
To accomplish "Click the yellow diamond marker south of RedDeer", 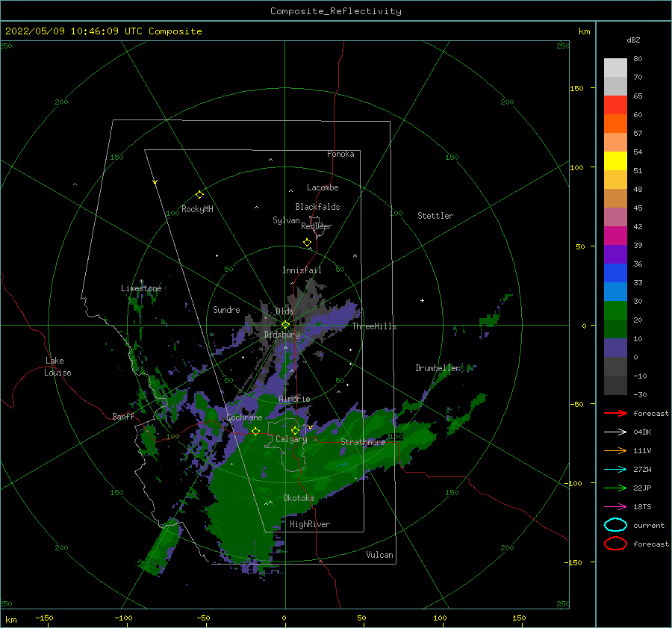I will [308, 243].
